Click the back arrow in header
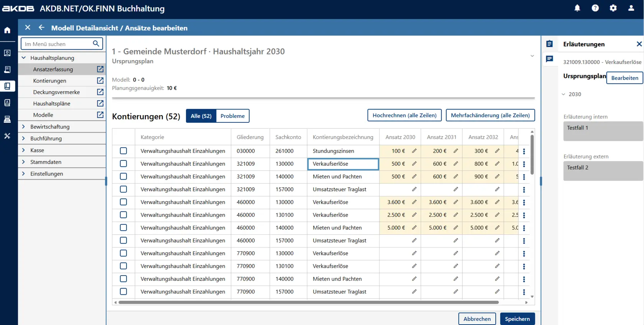 point(41,28)
